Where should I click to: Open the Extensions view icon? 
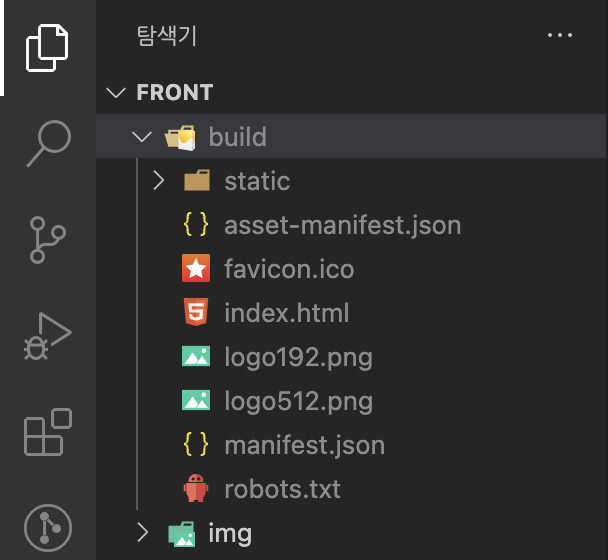[x=48, y=432]
